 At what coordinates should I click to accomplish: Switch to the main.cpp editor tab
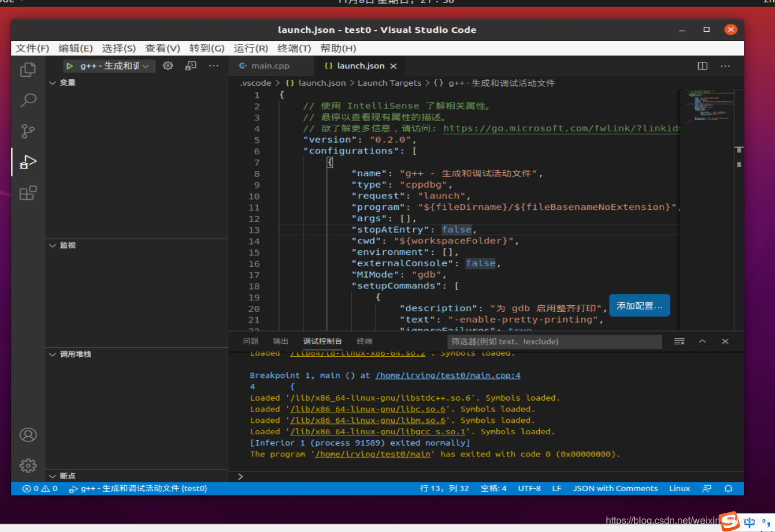tap(271, 66)
